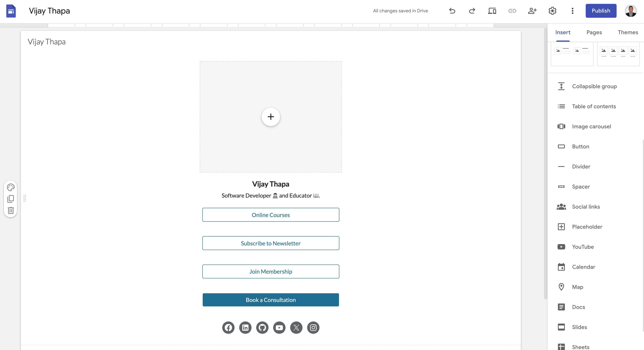Click the YouTube social icon
Screen dimensions: 644x350
click(x=279, y=327)
